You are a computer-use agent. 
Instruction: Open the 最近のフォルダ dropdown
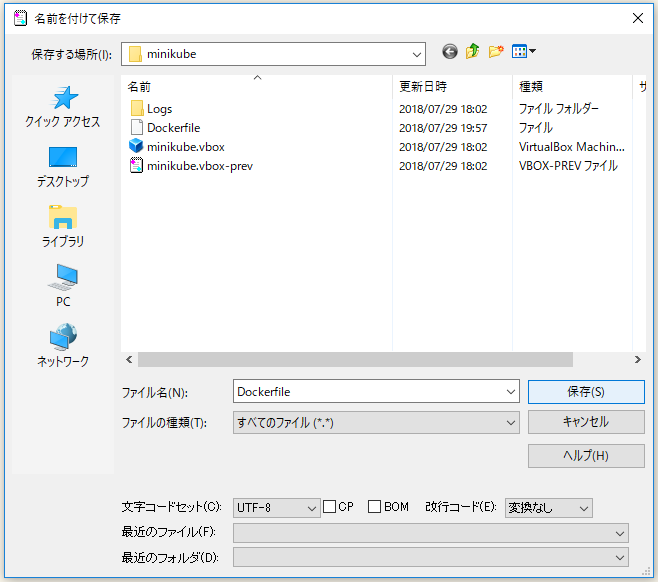click(431, 557)
